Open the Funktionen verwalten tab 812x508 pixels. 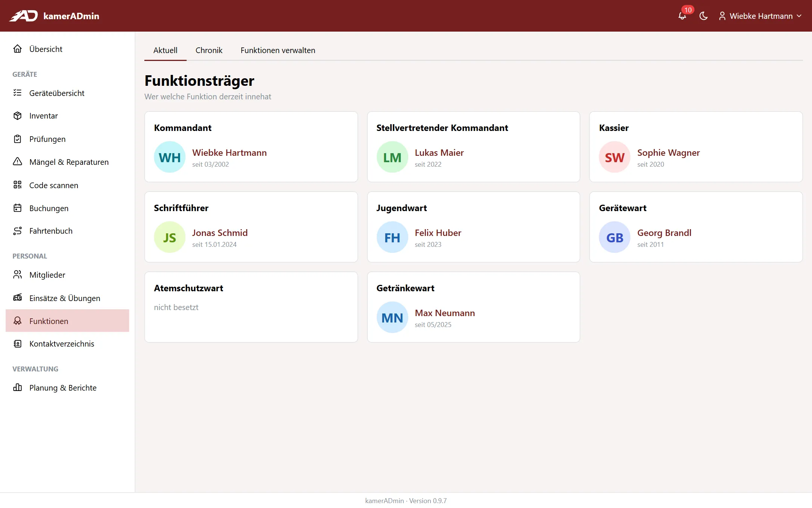[278, 50]
